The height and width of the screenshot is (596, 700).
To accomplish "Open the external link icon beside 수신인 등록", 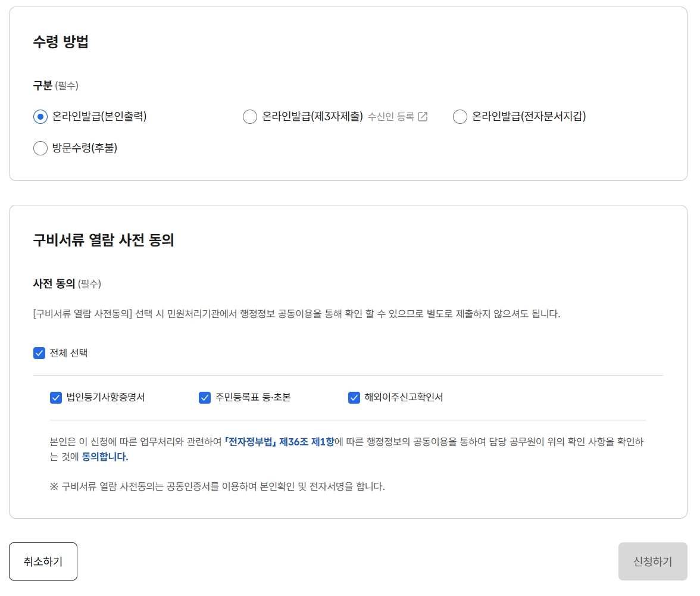I will coord(423,117).
